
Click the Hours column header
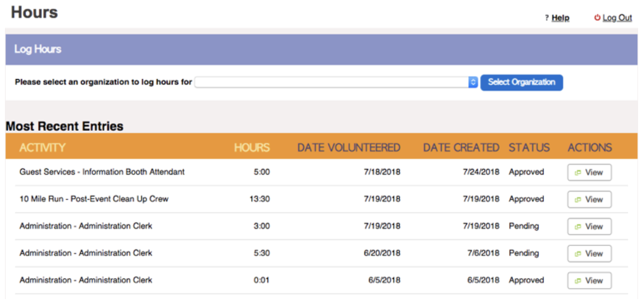(x=252, y=148)
